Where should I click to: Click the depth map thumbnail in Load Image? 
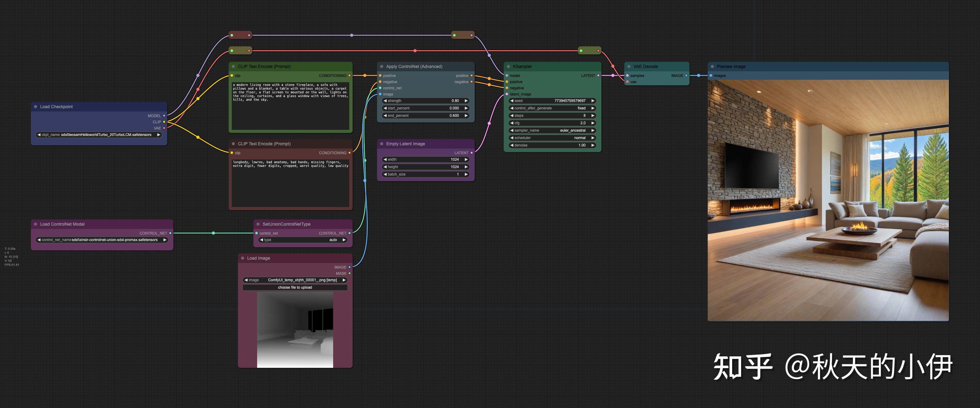295,329
